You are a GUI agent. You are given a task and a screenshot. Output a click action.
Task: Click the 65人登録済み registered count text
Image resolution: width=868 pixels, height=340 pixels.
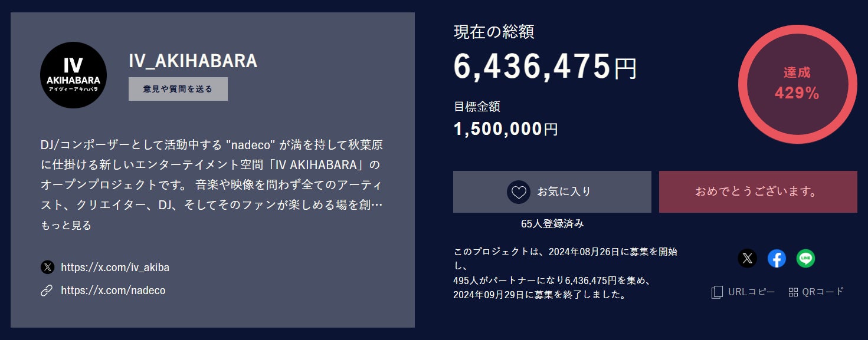tap(552, 224)
